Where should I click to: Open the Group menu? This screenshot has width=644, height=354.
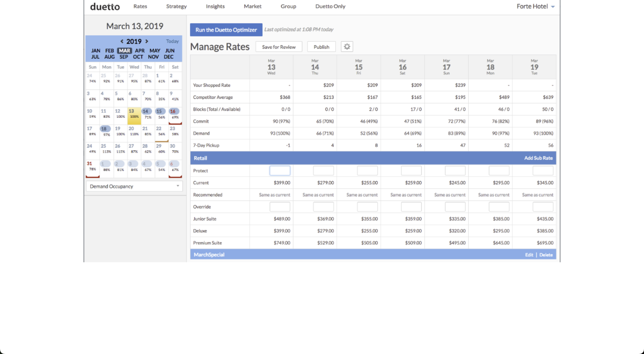[288, 6]
